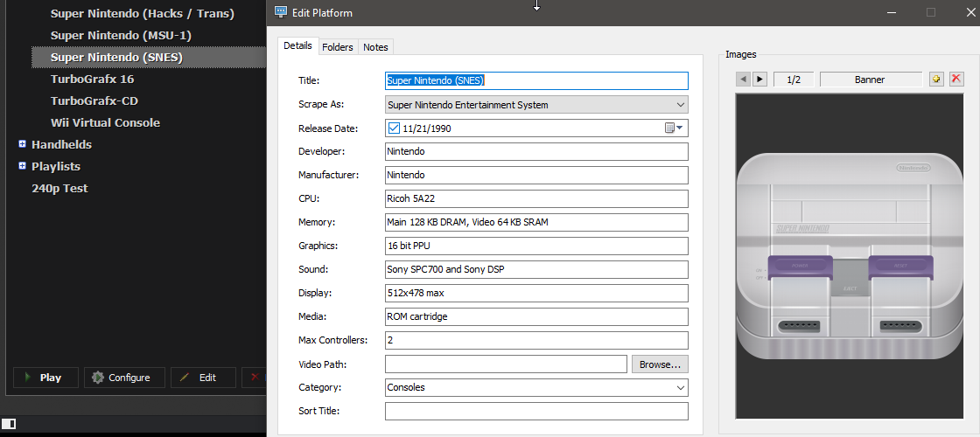Open the Release Date calendar picker
The image size is (980, 437).
pos(674,128)
